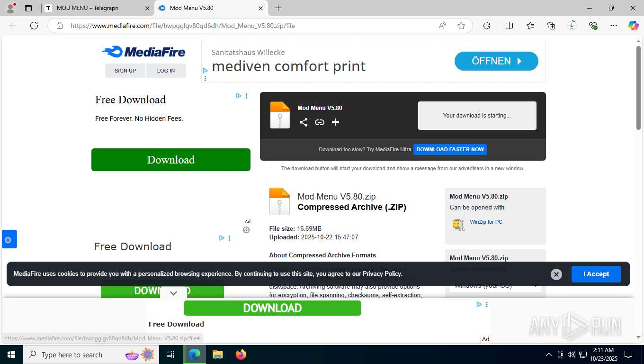
Task: Open AdChoices icon on Free Download ad
Action: [239, 96]
